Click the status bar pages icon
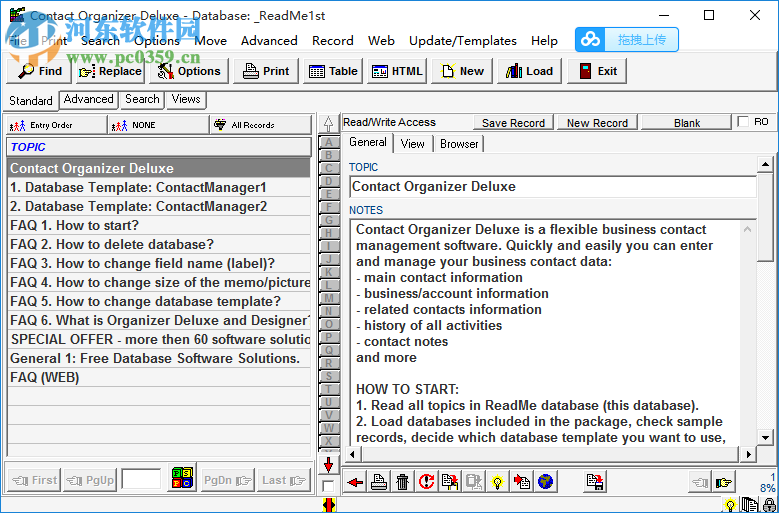 (x=749, y=505)
